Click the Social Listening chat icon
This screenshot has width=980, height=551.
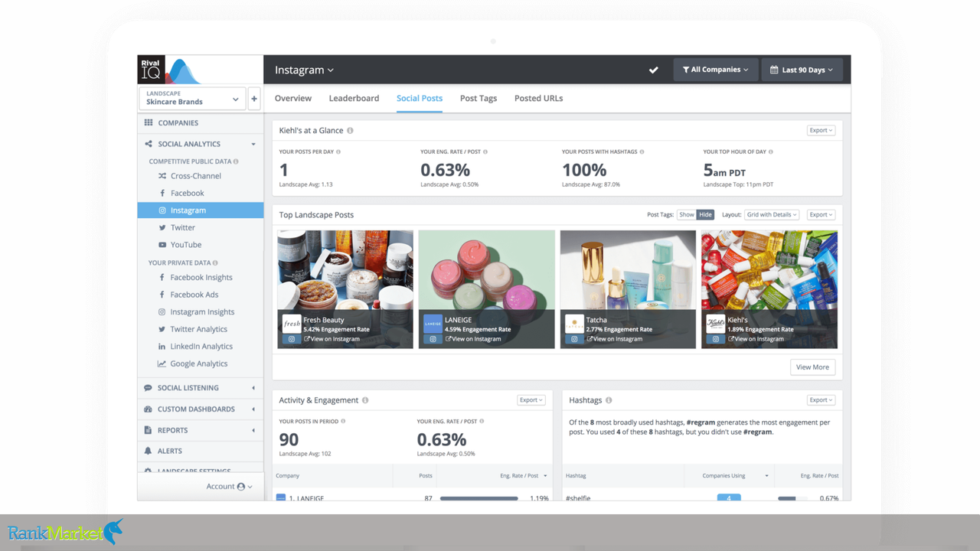(148, 388)
